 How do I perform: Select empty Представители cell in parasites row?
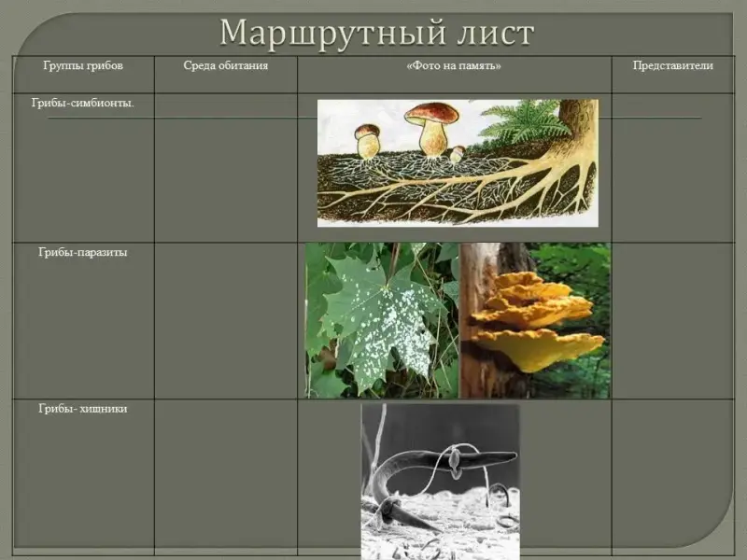672,320
